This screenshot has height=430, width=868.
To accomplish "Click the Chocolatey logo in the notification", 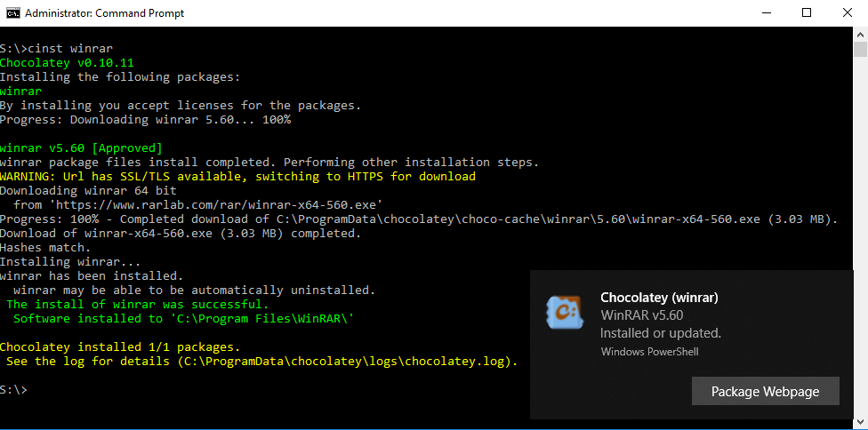I will [x=565, y=313].
